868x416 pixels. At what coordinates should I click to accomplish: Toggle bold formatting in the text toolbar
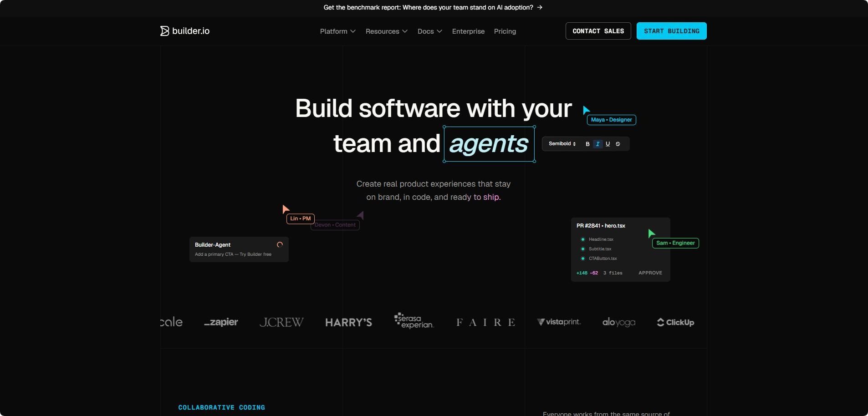(x=587, y=144)
